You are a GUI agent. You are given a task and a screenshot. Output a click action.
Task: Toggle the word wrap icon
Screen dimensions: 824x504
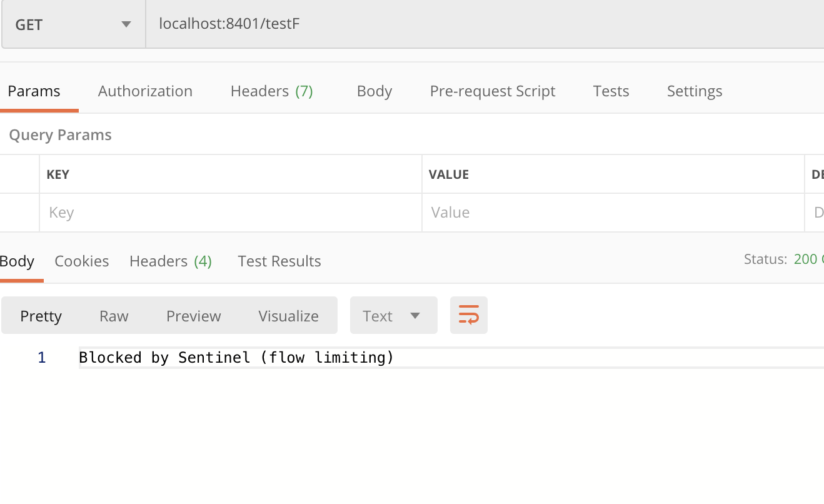(468, 315)
